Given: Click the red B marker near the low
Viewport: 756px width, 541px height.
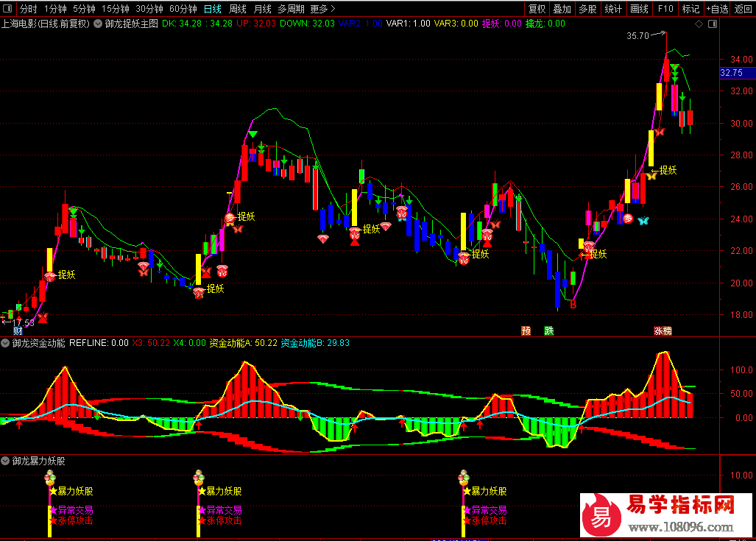Looking at the screenshot, I should [573, 304].
